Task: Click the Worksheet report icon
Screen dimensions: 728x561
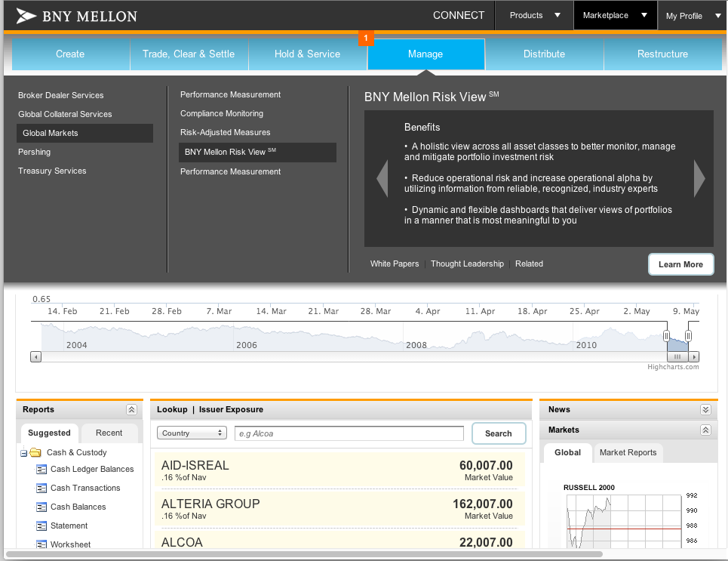Action: tap(41, 544)
